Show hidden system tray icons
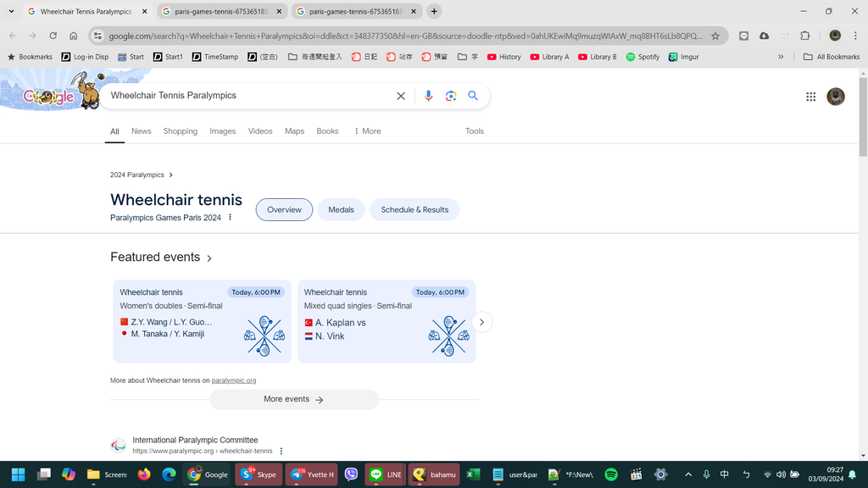868x488 pixels. click(x=688, y=474)
